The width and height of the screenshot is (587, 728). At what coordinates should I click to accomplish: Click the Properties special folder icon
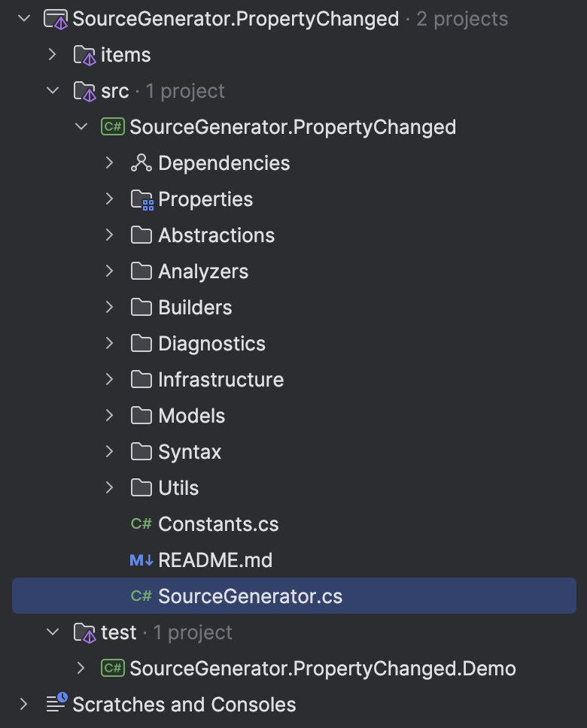pos(141,199)
